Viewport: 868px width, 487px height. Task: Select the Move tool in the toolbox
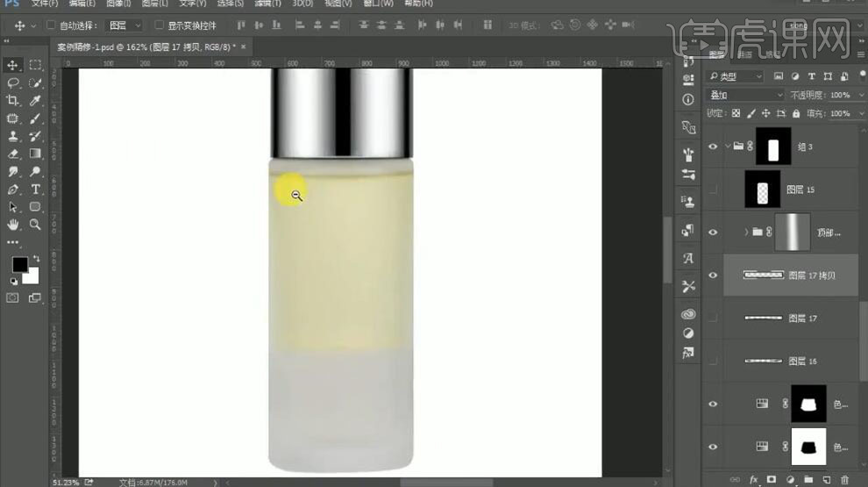pos(12,66)
